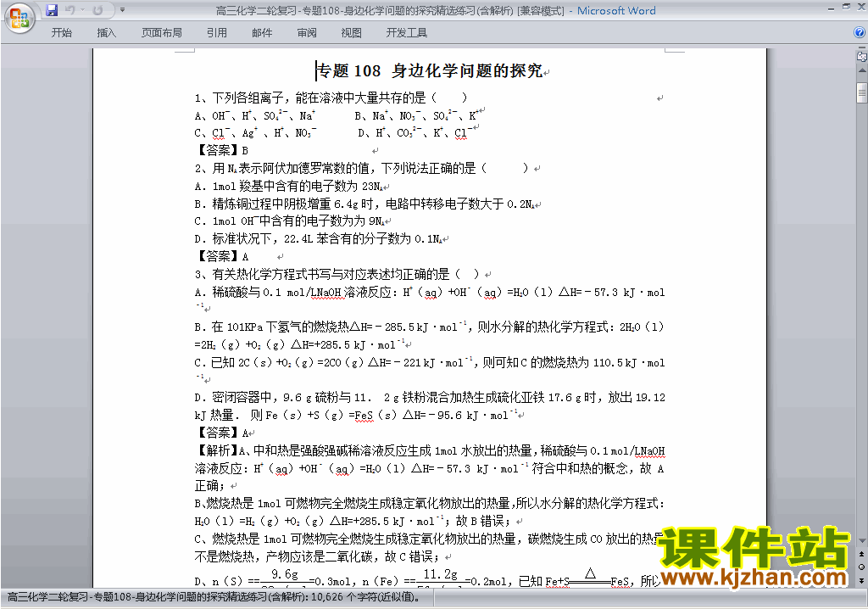This screenshot has height=609, width=868.
Task: Open the round Office button menu
Action: [x=19, y=19]
